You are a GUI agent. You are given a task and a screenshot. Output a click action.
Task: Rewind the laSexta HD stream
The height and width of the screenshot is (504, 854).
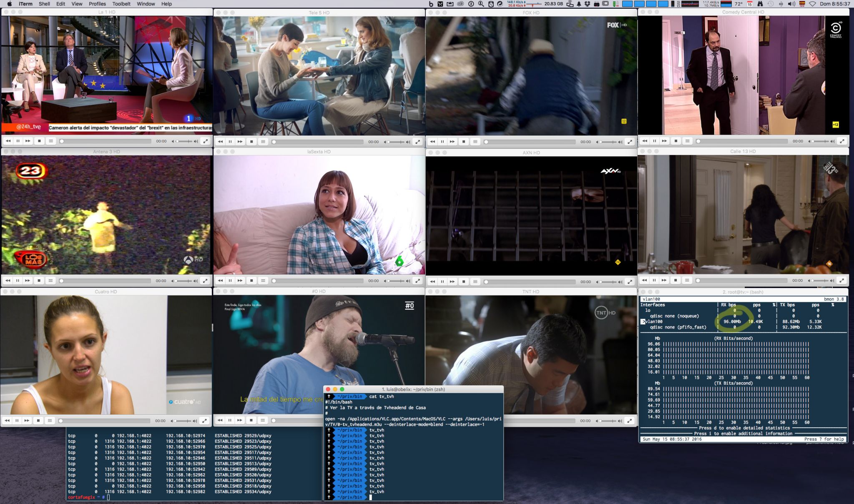click(x=220, y=281)
